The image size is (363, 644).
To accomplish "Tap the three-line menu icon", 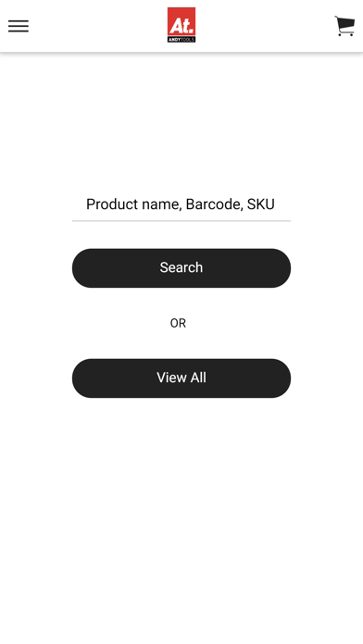I will click(x=19, y=26).
